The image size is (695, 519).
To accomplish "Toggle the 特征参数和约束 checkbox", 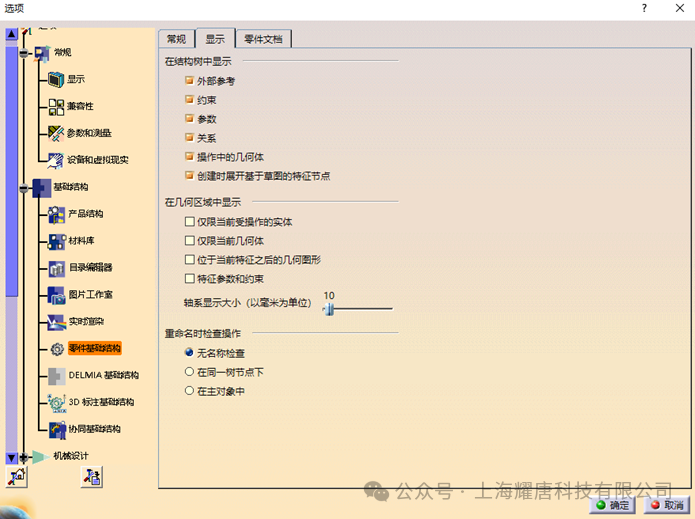I will click(x=189, y=278).
